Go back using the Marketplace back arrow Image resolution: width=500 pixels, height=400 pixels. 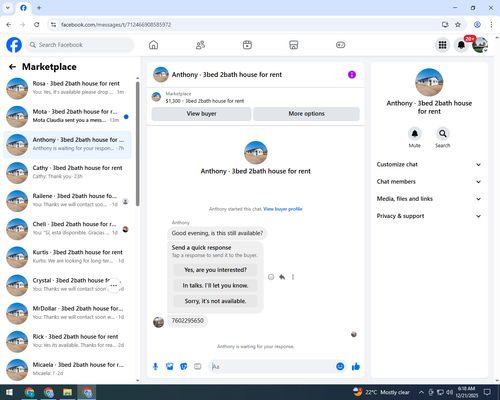12,67
